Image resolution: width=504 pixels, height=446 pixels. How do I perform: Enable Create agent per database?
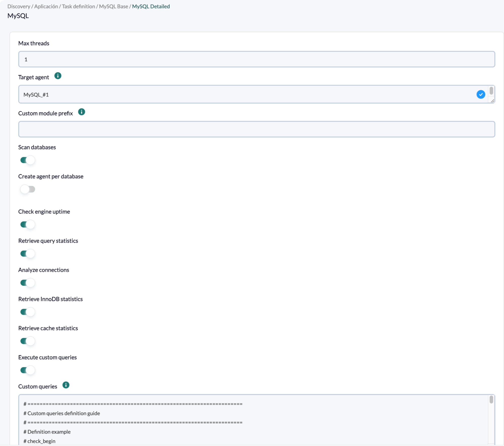pos(28,189)
